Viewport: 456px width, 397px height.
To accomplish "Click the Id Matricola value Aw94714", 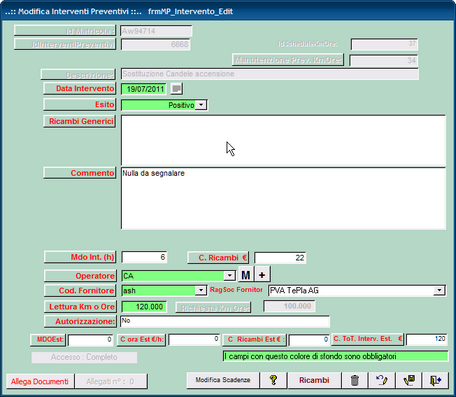I will 156,31.
